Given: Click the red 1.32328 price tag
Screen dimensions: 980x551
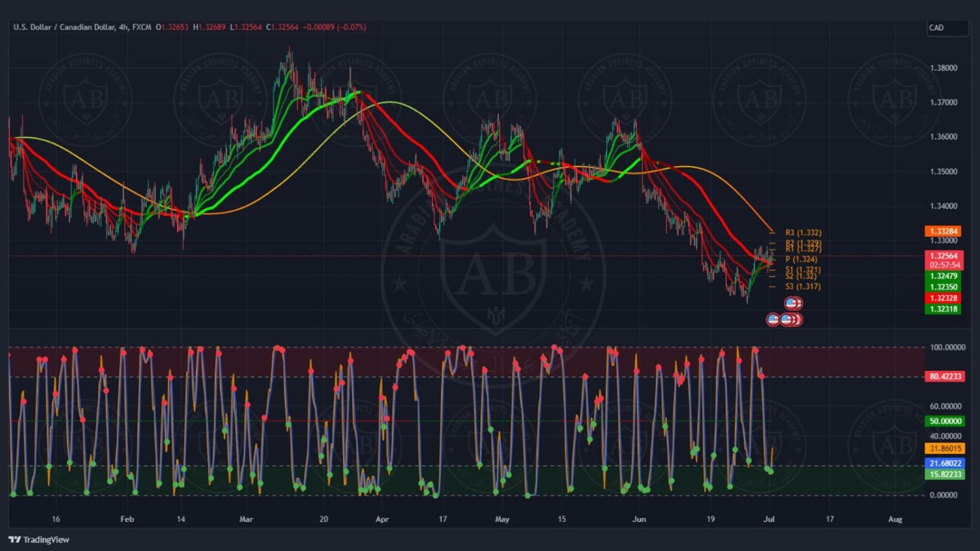Looking at the screenshot, I should click(943, 298).
